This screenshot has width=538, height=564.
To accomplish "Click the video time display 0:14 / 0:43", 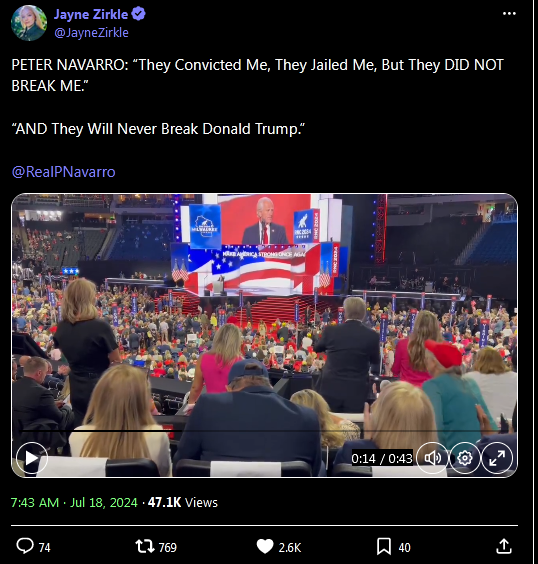I will point(382,459).
